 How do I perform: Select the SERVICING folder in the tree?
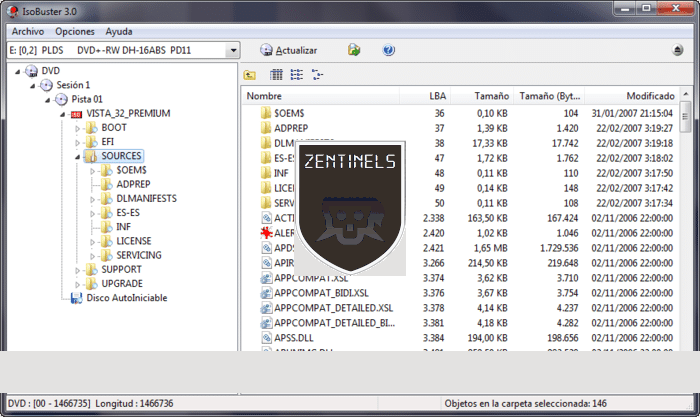(x=139, y=255)
